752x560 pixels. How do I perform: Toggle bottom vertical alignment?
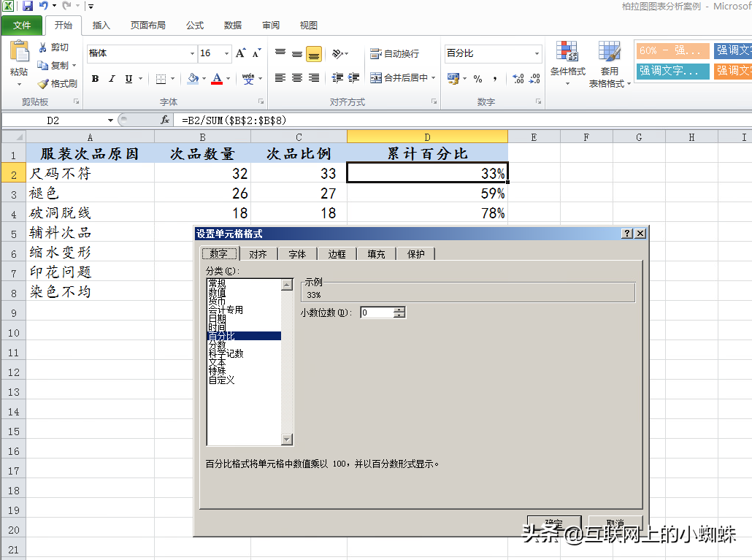[x=314, y=54]
